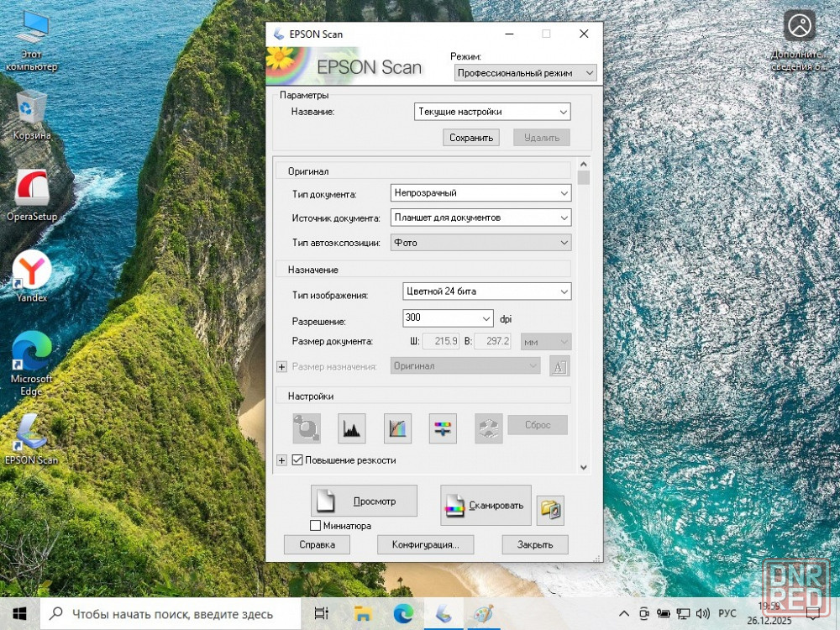The image size is (840, 630).
Task: Open the tone correction curve tool
Action: click(397, 428)
